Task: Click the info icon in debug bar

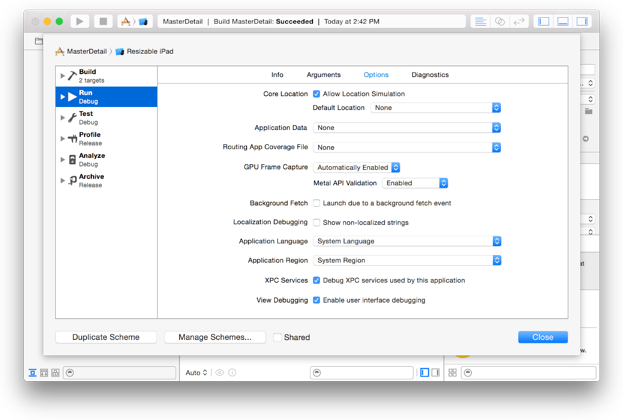Action: 232,372
